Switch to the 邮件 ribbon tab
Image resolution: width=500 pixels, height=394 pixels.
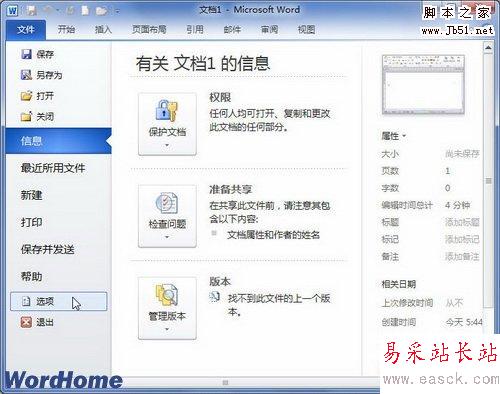pos(232,30)
